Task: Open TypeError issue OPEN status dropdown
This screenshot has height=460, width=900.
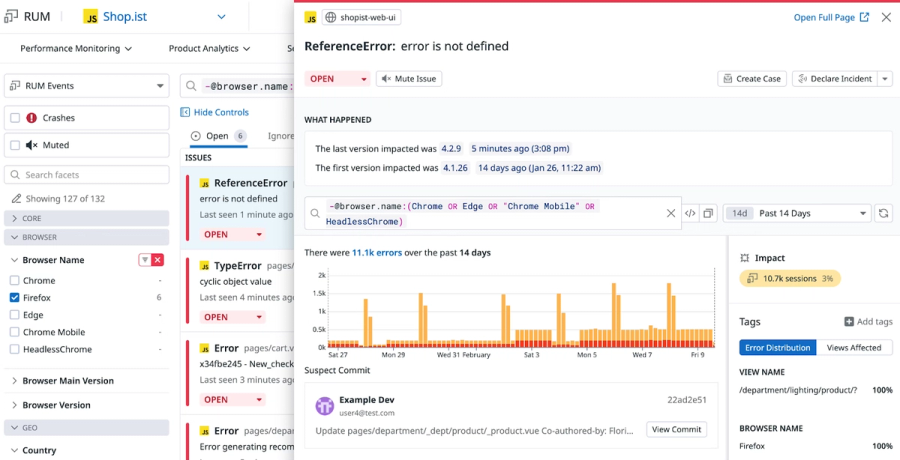Action: tap(232, 317)
